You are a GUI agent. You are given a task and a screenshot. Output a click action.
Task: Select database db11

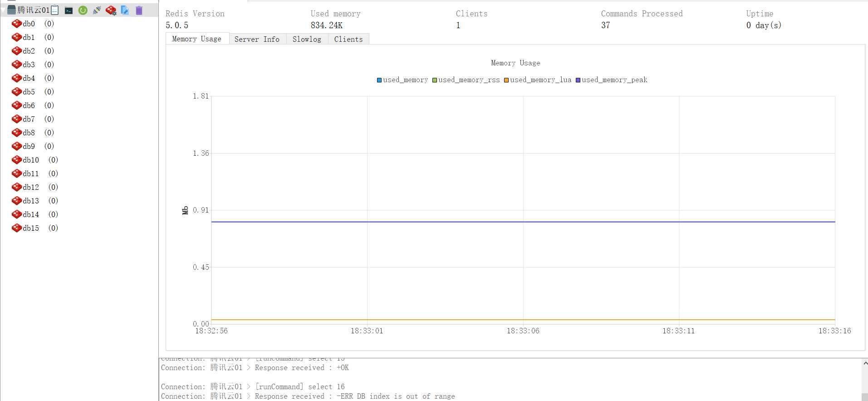pos(35,173)
